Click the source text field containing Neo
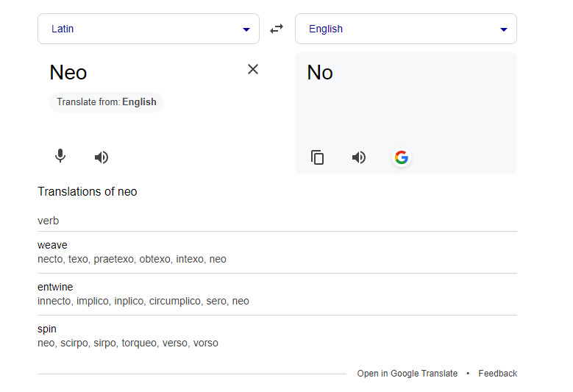Screen dimensions: 573x392 point(68,72)
